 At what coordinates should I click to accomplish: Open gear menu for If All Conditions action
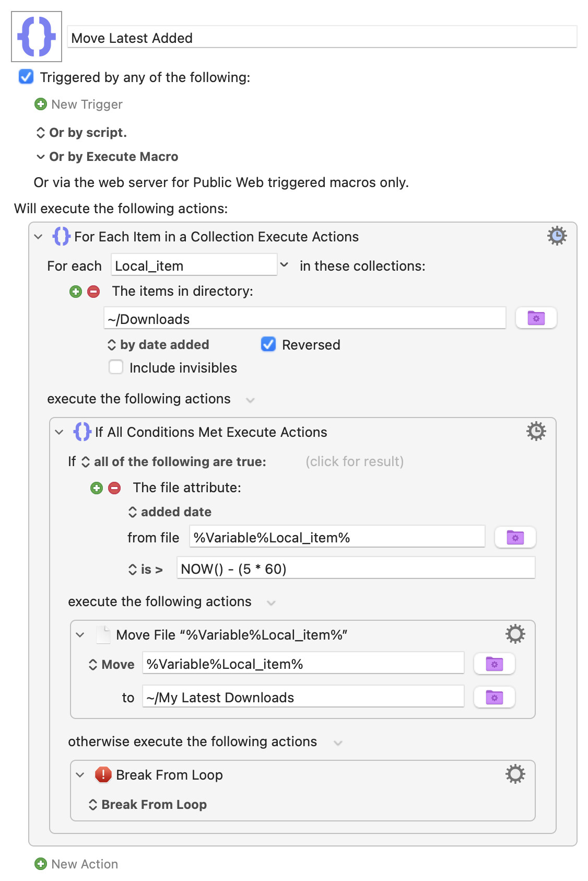pyautogui.click(x=536, y=432)
